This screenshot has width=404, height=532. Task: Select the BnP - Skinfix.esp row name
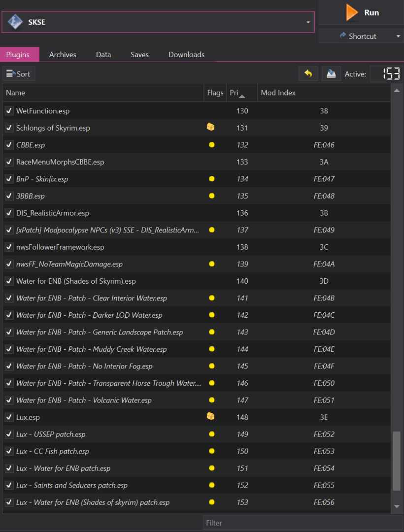click(42, 179)
